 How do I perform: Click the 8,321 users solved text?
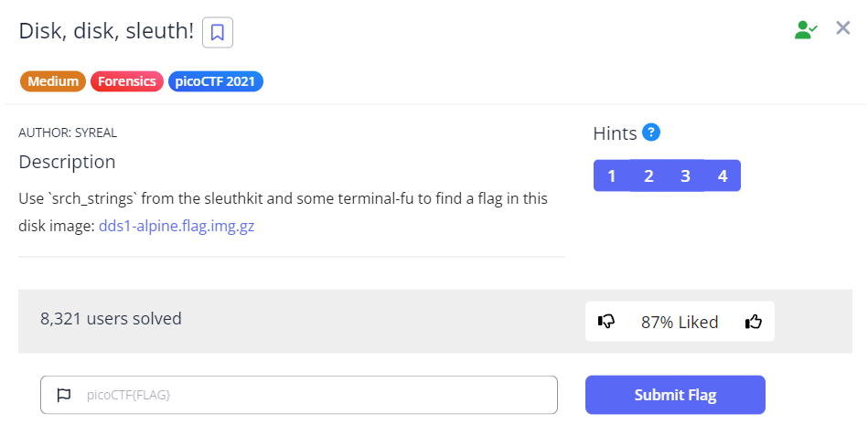[111, 319]
